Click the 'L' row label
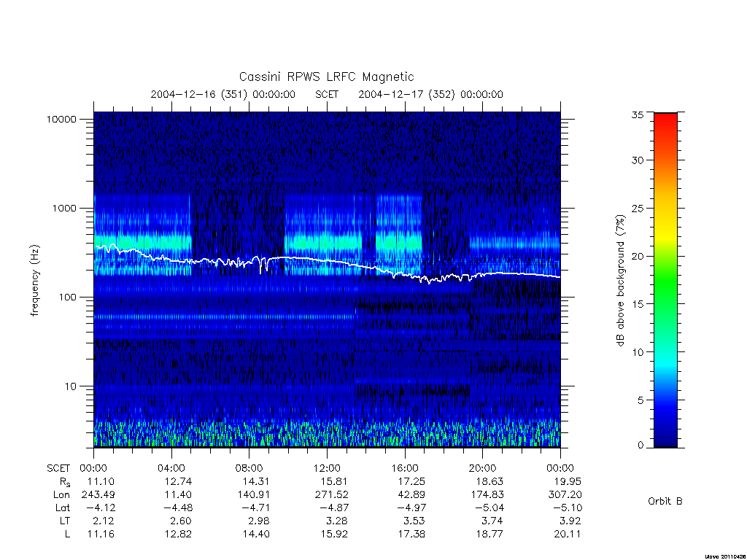The width and height of the screenshot is (747, 560). point(67,534)
